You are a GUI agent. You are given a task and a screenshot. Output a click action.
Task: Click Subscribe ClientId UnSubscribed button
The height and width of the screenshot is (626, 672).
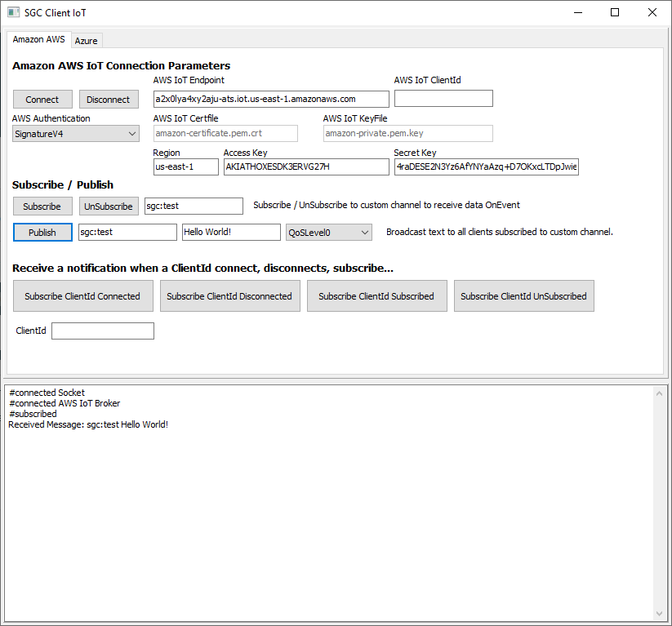524,296
